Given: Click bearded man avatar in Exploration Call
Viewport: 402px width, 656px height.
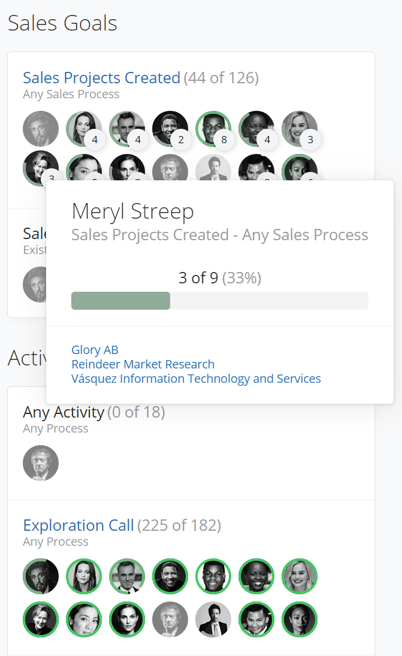Looking at the screenshot, I should pyautogui.click(x=41, y=576).
